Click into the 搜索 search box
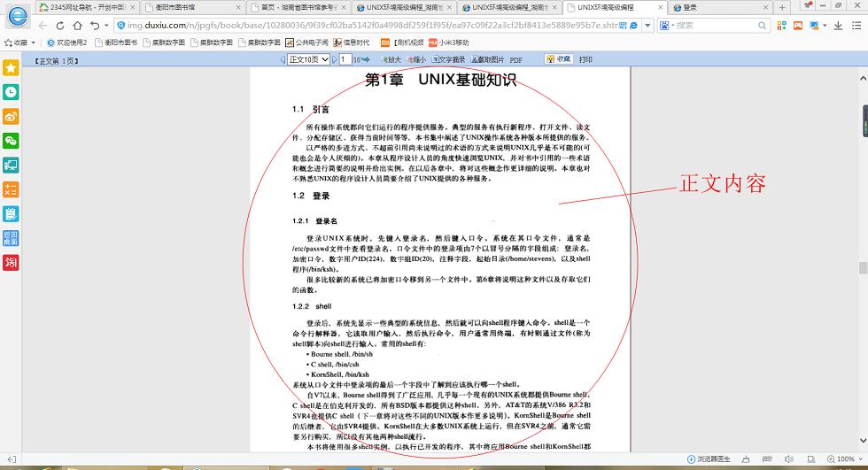The width and height of the screenshot is (868, 470). [x=716, y=26]
